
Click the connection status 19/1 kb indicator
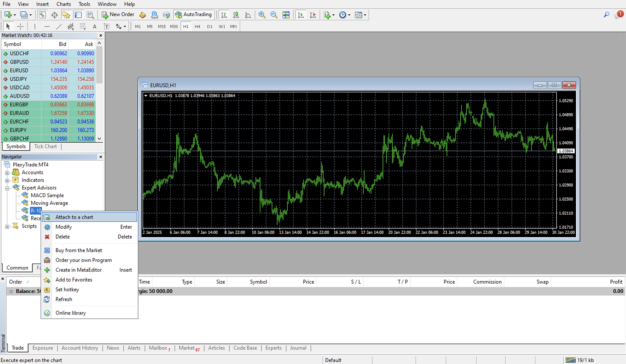coord(579,360)
